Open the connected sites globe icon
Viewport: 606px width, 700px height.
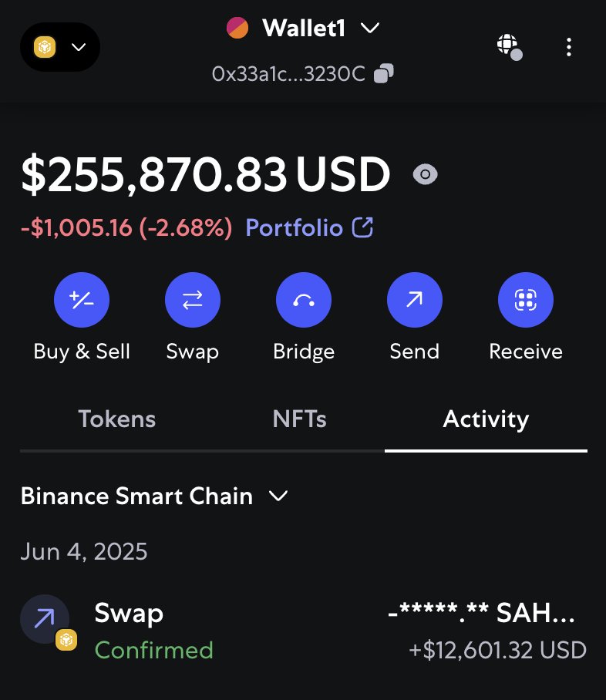point(507,45)
